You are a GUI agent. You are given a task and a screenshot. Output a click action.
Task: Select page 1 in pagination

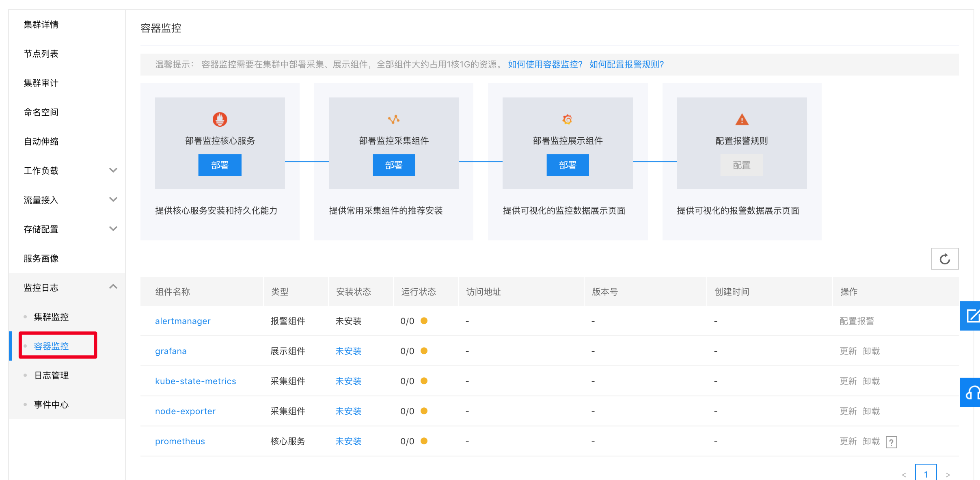coord(926,473)
